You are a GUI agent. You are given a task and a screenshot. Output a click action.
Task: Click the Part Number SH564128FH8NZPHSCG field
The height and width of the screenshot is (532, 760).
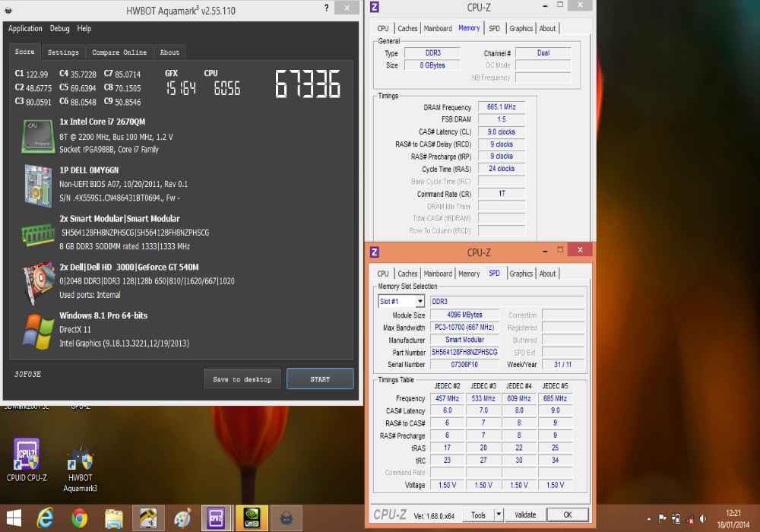(464, 352)
